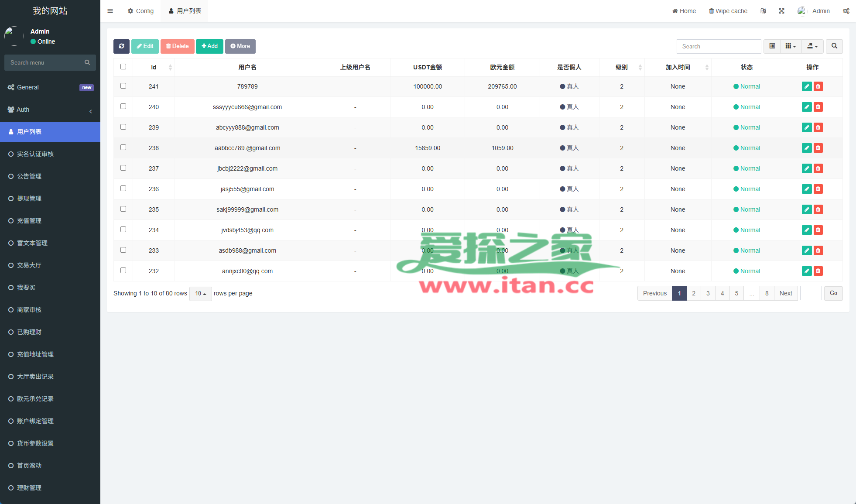
Task: Delete the row for jvdsbj453@qq.com
Action: coord(818,230)
